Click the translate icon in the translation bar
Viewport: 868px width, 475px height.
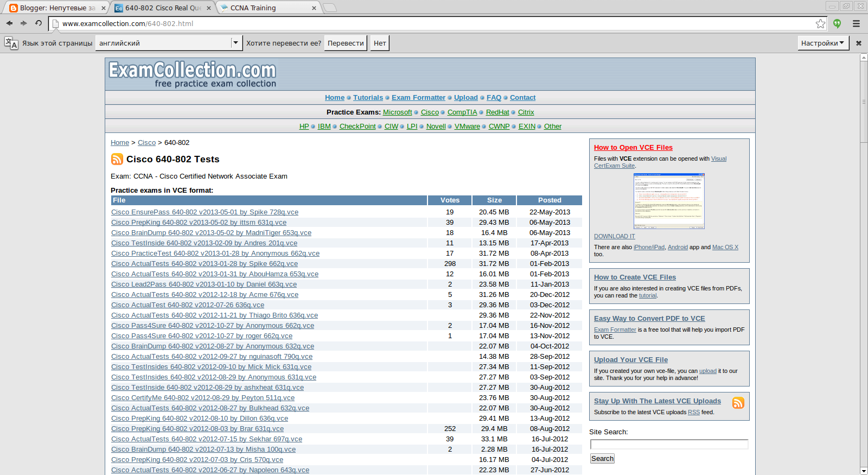pyautogui.click(x=11, y=43)
